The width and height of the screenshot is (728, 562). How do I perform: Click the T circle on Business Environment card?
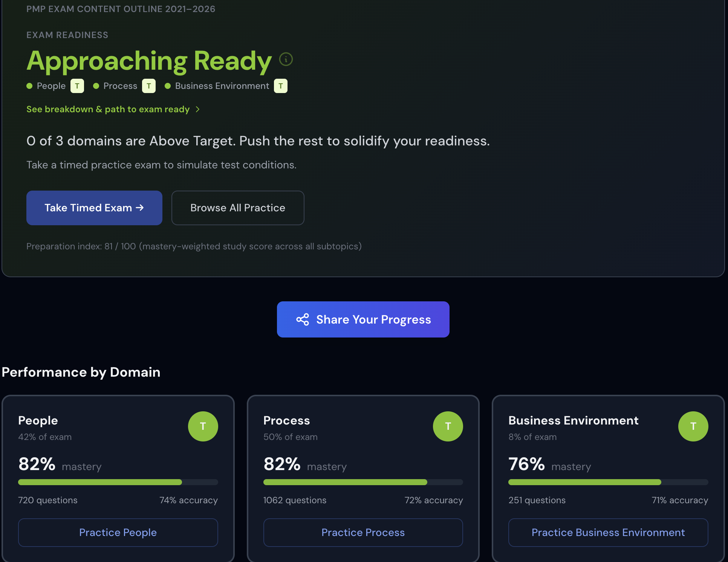point(693,426)
